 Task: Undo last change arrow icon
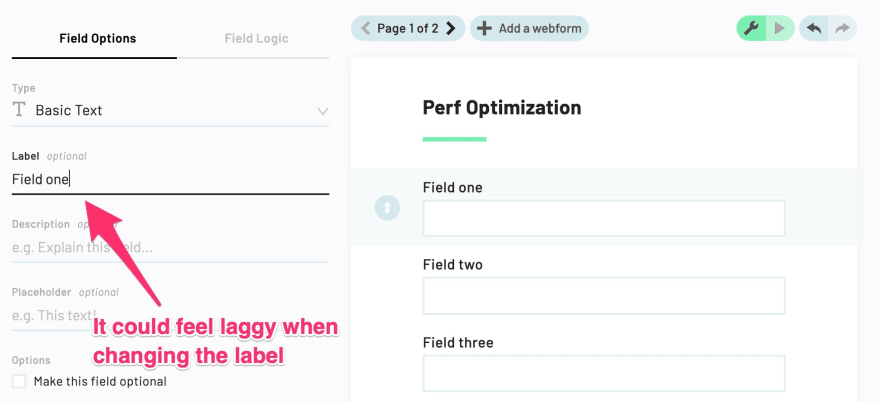814,28
